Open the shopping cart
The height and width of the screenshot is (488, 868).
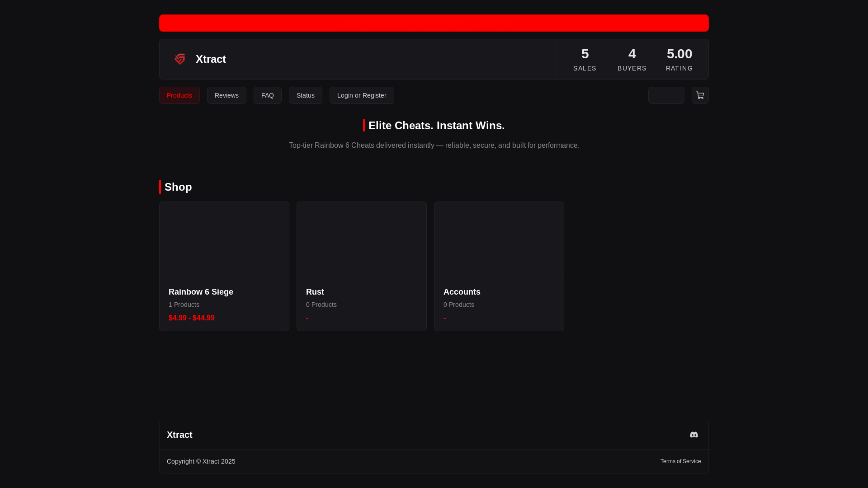(700, 95)
